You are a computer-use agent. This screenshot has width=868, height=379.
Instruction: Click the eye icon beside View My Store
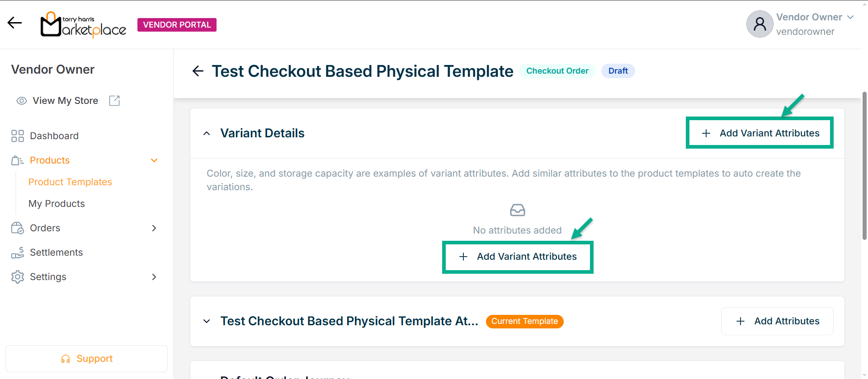pyautogui.click(x=21, y=101)
